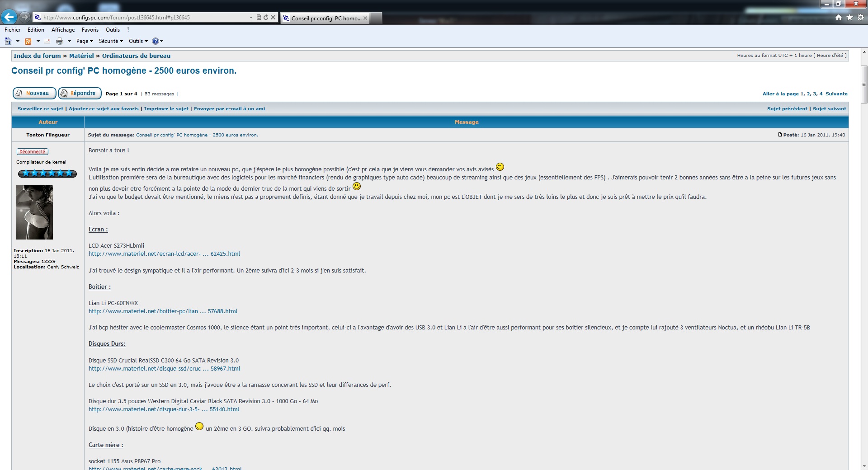Screen dimensions: 868x470
Task: Open the address bar autocomplete dropdown arrow
Action: point(251,18)
